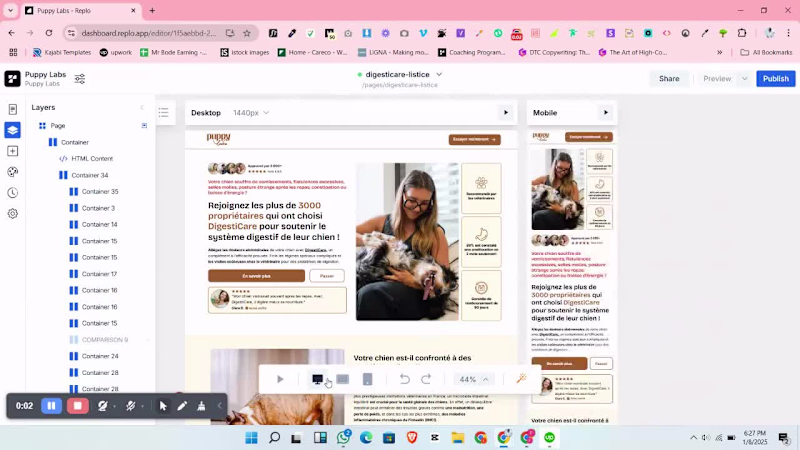This screenshot has width=800, height=450.
Task: Open the 44% zoom dropdown
Action: [x=474, y=379]
